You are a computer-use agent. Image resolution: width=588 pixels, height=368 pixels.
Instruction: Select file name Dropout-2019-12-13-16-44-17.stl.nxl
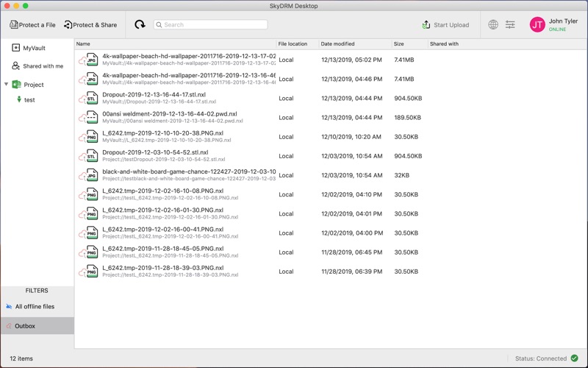pos(154,95)
